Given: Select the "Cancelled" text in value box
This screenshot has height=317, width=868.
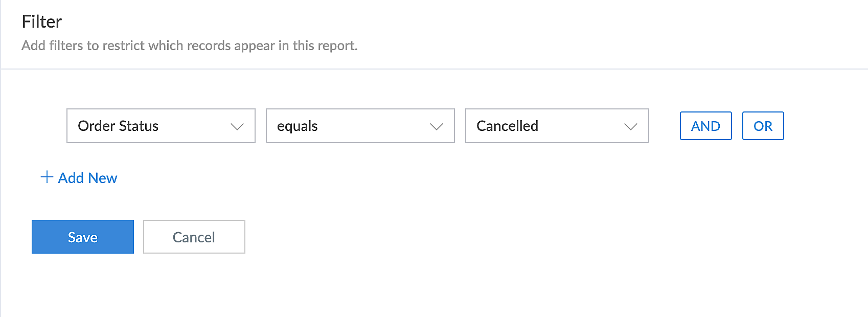Looking at the screenshot, I should pos(507,126).
